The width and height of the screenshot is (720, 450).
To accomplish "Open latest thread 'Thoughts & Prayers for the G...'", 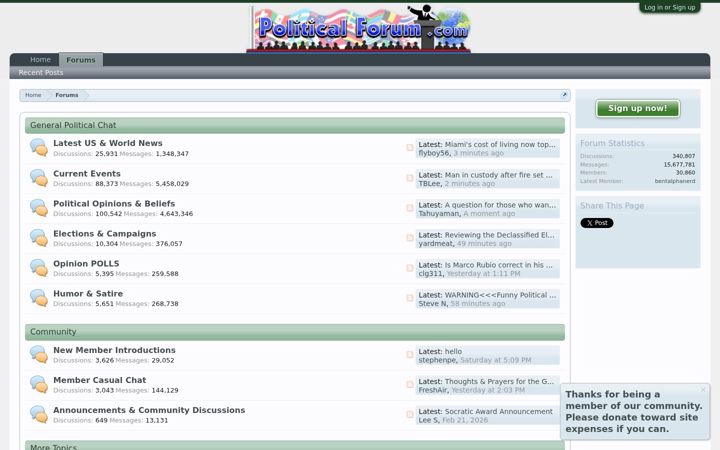I will 500,381.
